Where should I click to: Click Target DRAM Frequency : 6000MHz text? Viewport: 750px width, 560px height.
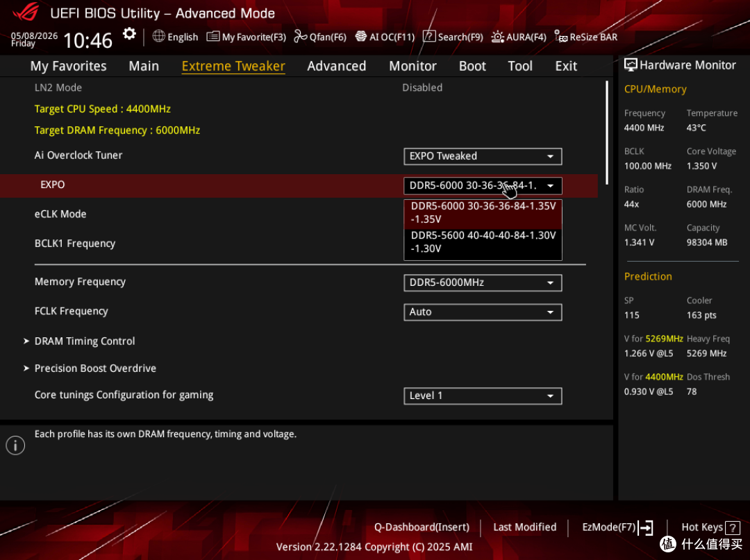coord(117,130)
